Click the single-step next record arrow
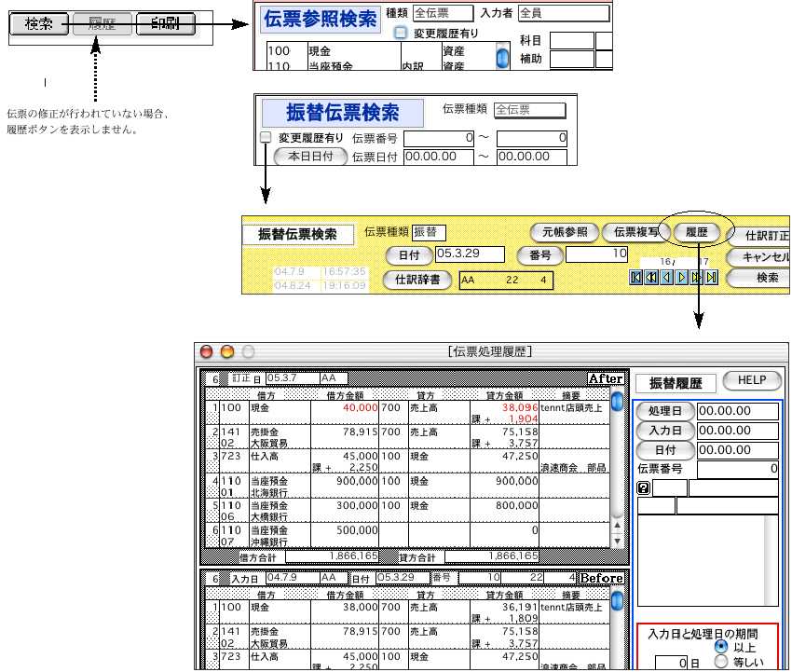The image size is (792, 672). point(682,277)
